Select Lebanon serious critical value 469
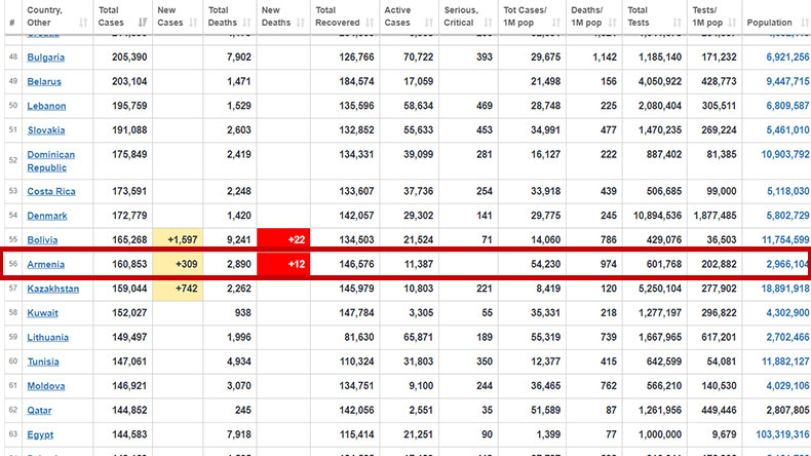 (484, 105)
